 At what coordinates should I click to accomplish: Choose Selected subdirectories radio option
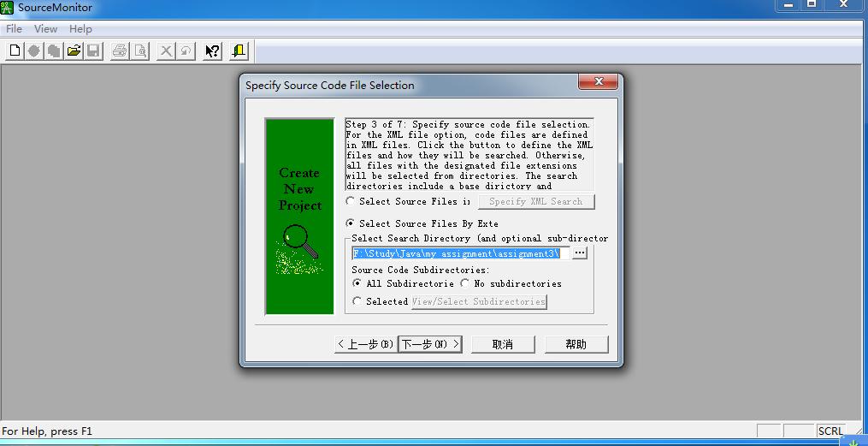click(x=357, y=301)
